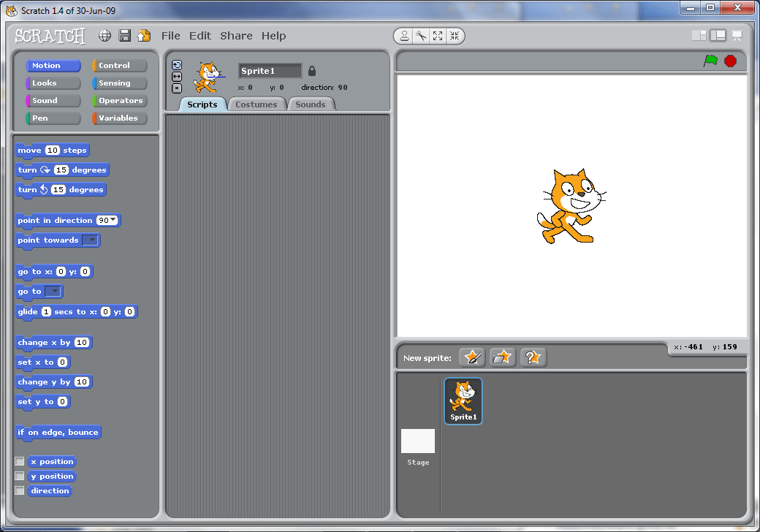760x532 pixels.
Task: Set rotation style to left-right flip only
Action: coord(177,77)
